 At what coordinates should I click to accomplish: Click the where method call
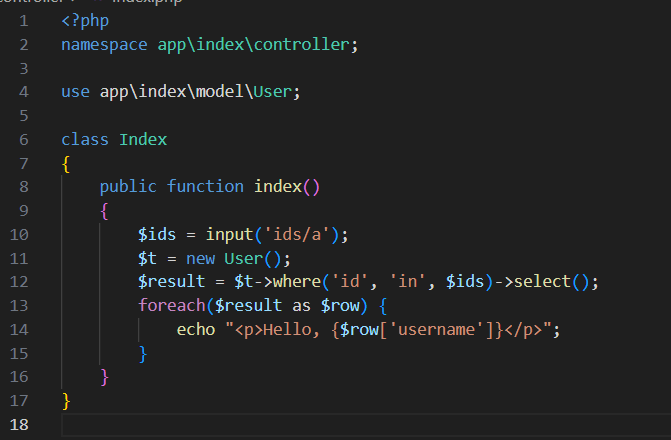coord(297,282)
